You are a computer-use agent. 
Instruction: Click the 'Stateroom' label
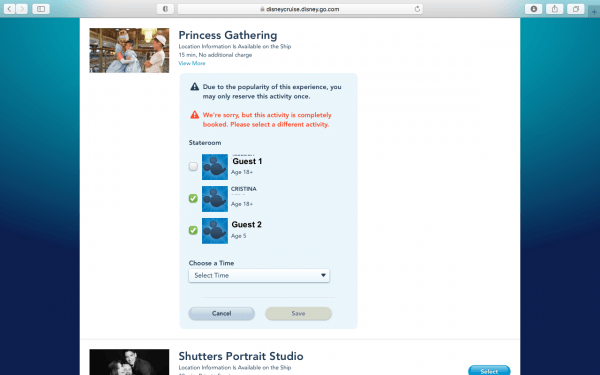click(205, 143)
